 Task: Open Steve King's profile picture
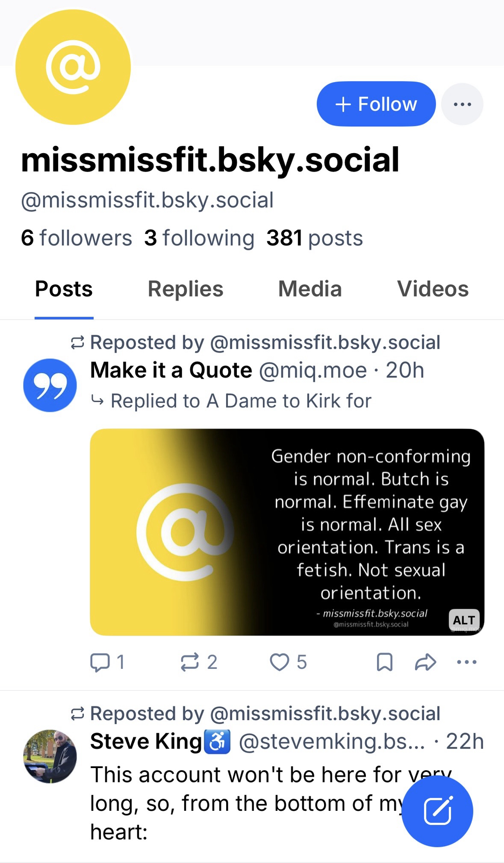(x=50, y=756)
